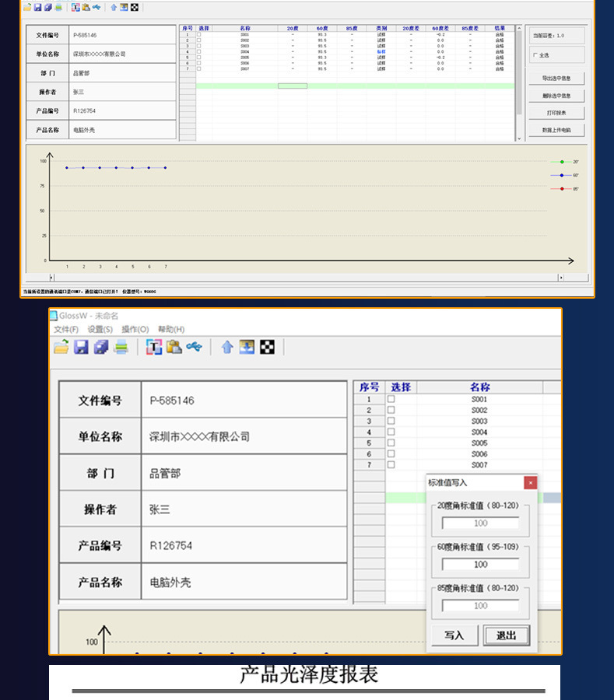
Task: Tick checkbox for row S001 in enlarged table
Action: point(391,399)
